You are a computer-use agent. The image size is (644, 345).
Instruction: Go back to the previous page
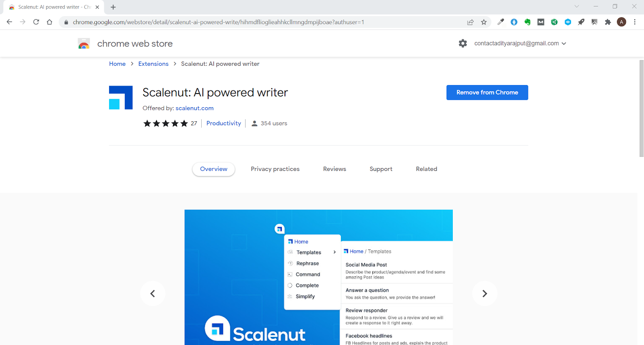click(9, 22)
